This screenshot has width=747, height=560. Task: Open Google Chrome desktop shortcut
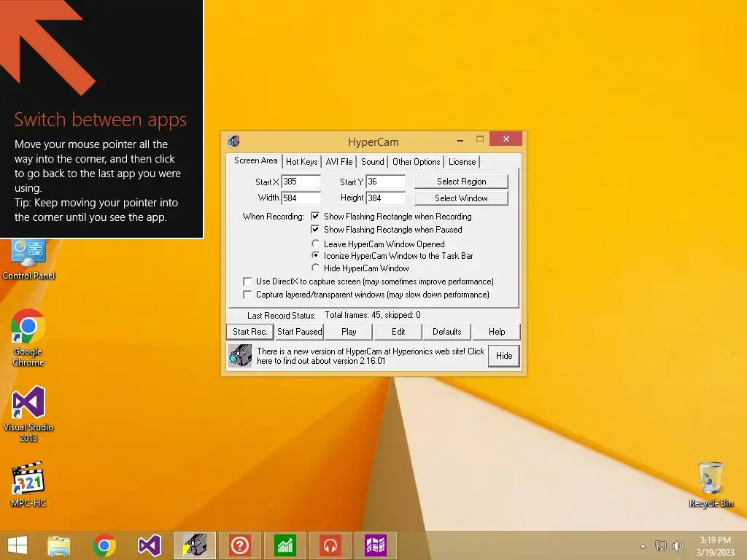pos(28,337)
